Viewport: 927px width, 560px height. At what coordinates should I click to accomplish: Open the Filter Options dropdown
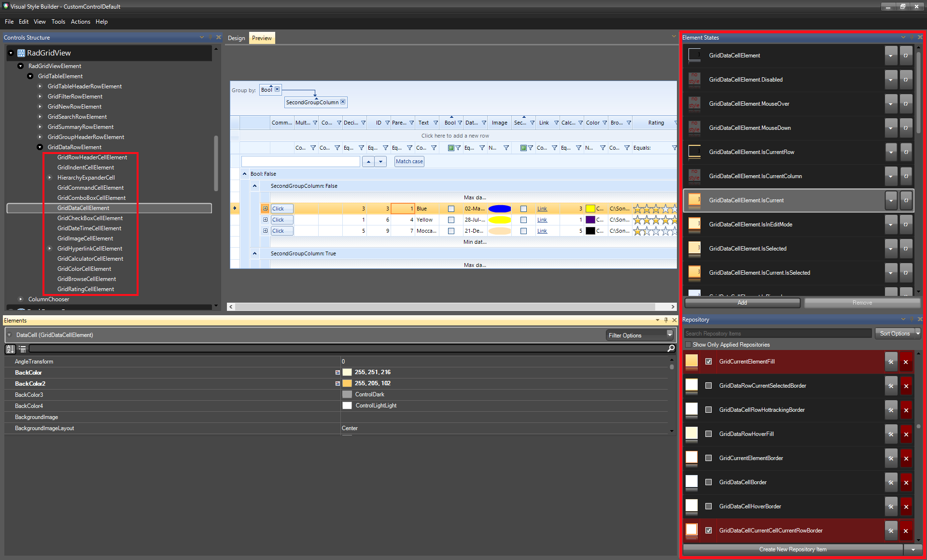(670, 335)
